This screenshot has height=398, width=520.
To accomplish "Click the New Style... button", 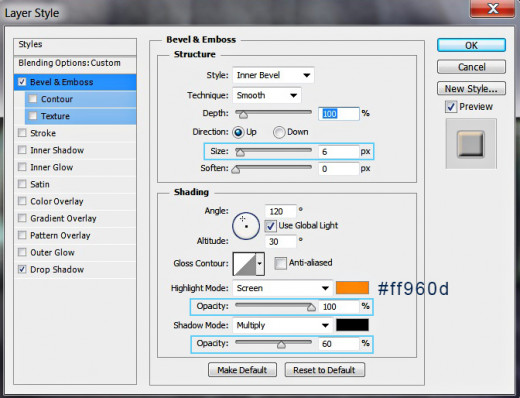I will click(x=471, y=89).
